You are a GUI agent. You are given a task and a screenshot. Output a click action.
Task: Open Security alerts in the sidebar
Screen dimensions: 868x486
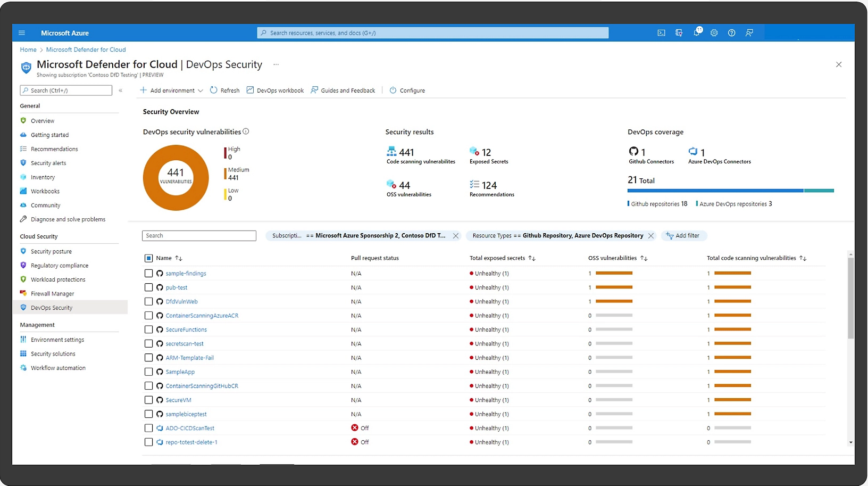coord(48,163)
